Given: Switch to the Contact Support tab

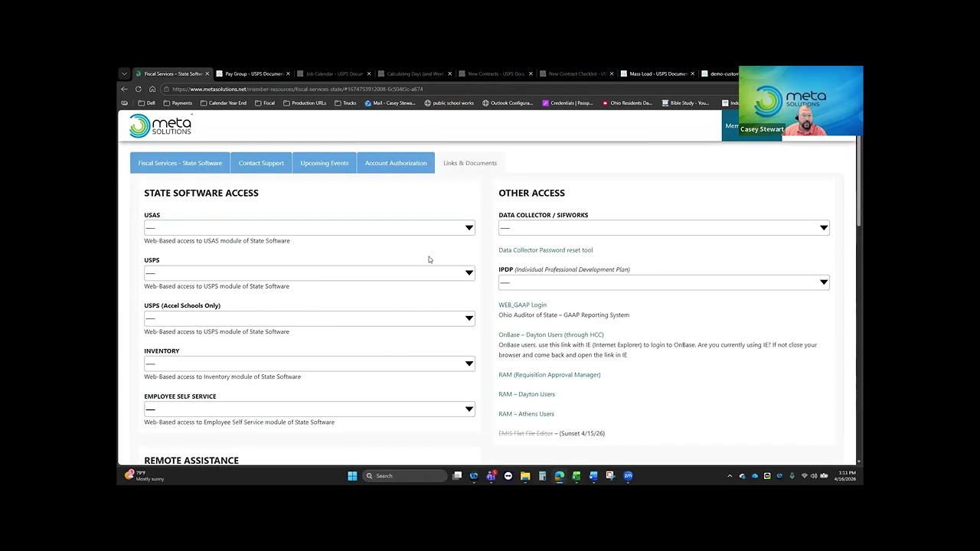Looking at the screenshot, I should [x=261, y=163].
